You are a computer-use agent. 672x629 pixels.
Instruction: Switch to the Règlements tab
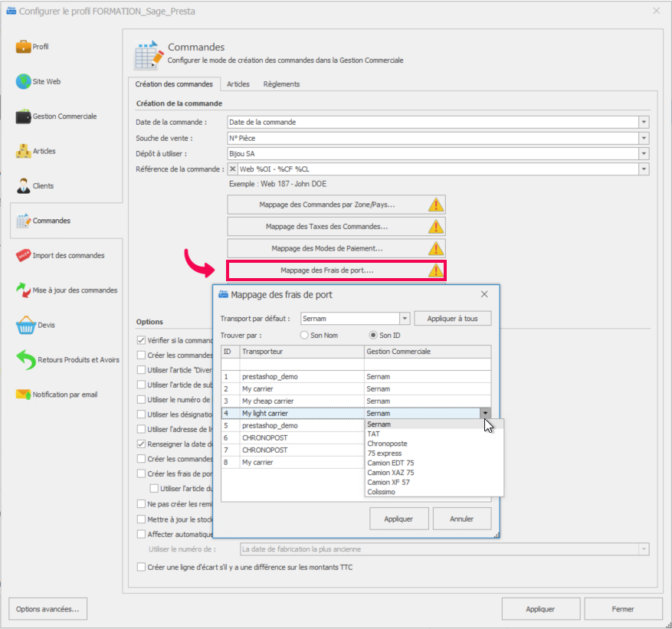(x=281, y=84)
